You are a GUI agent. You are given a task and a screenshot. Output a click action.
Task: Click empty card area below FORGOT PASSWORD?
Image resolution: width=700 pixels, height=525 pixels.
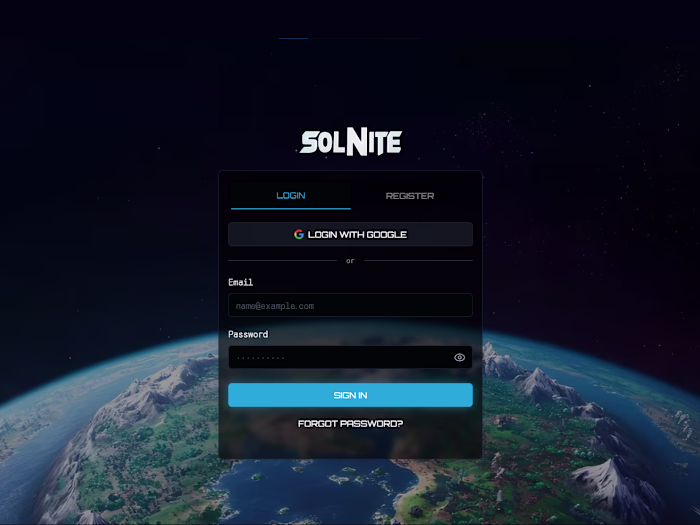pyautogui.click(x=350, y=444)
